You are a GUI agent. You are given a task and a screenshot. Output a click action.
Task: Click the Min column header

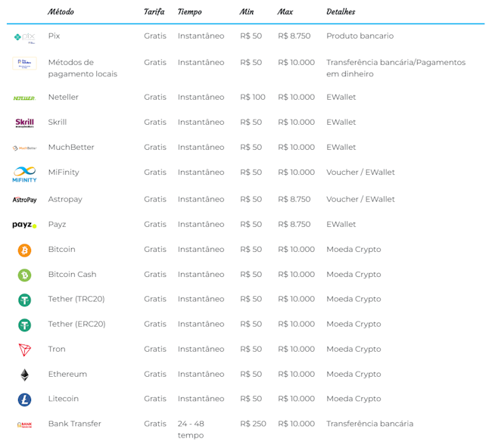pos(247,12)
